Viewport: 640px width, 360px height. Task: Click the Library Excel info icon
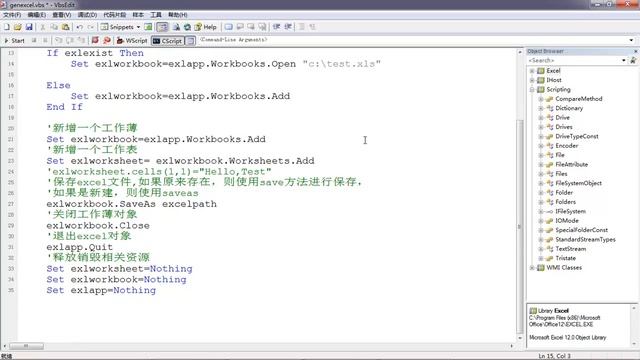click(x=533, y=311)
